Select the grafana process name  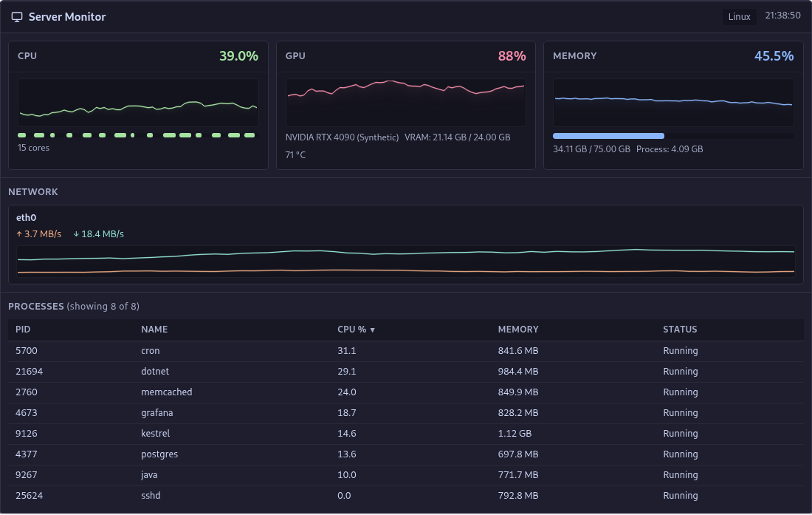(x=157, y=413)
